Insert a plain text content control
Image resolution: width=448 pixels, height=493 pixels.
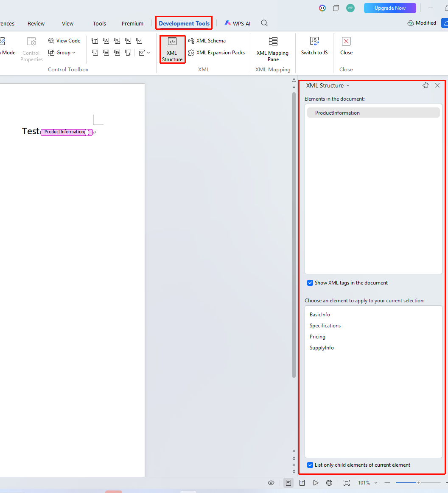106,41
